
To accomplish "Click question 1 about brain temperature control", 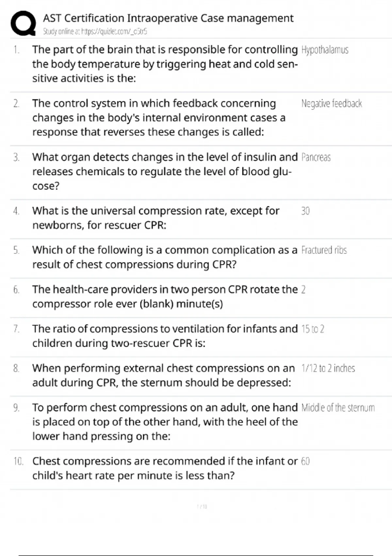I will 165,64.
